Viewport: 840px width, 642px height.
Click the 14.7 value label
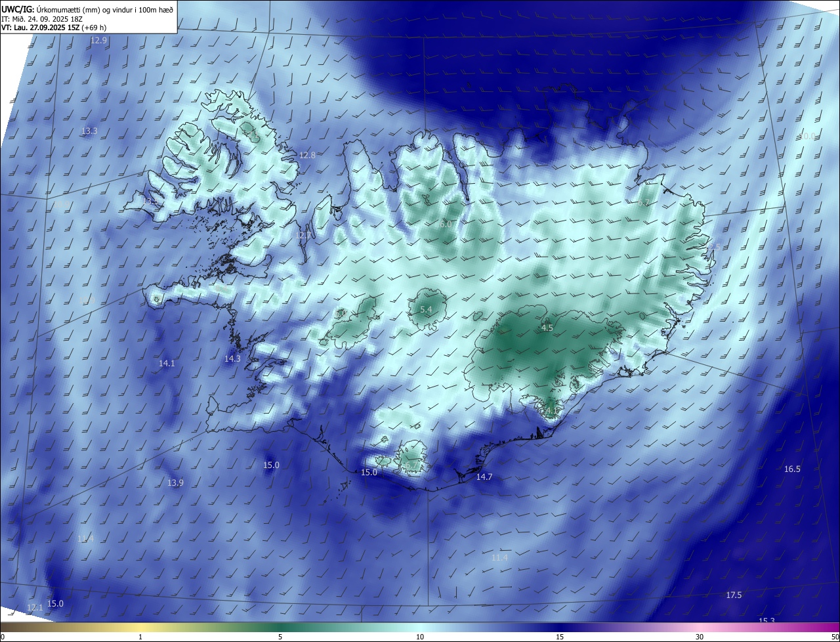(x=484, y=477)
